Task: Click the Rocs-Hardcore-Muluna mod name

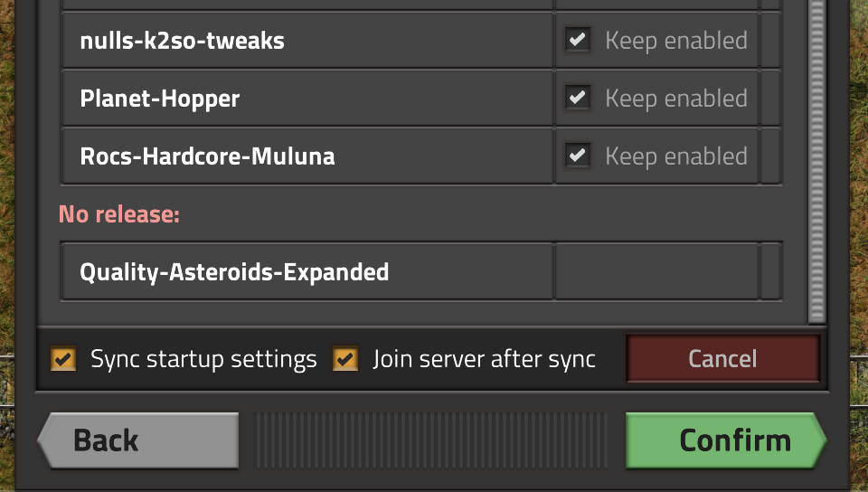Action: pos(207,156)
